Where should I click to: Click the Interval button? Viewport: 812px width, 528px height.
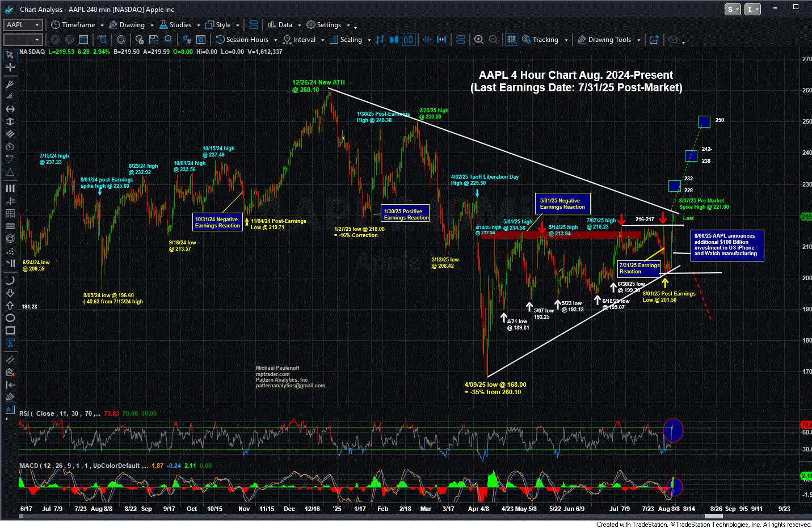[300, 39]
